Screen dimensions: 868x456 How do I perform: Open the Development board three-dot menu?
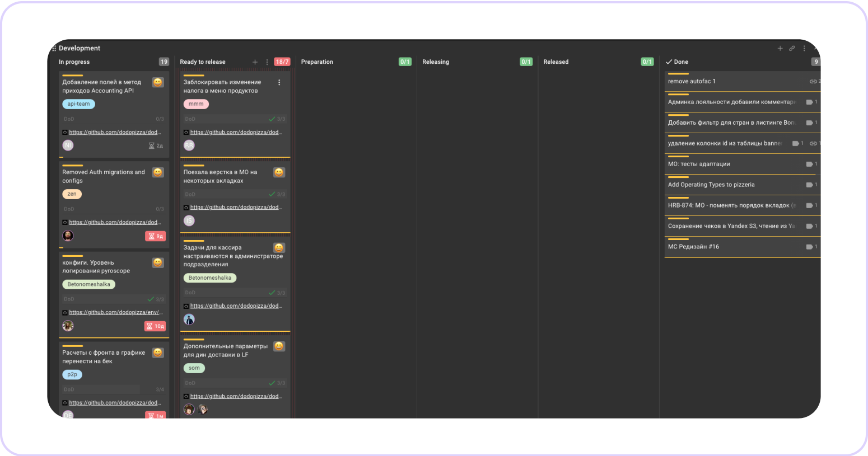click(804, 49)
